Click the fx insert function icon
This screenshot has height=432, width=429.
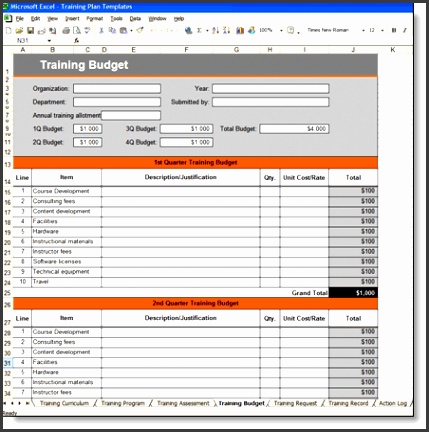click(x=77, y=41)
